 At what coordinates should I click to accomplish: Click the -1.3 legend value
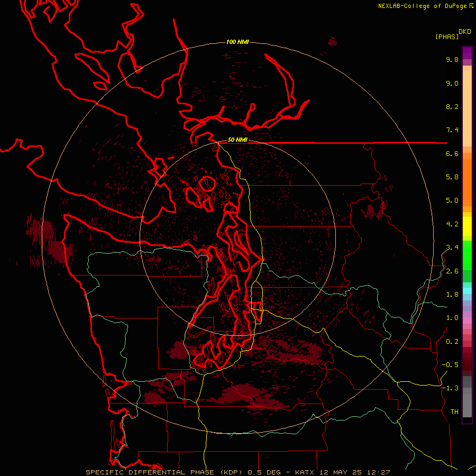click(x=450, y=388)
